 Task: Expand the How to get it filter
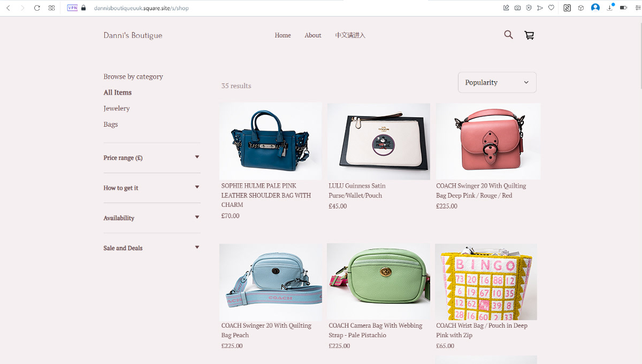coord(152,188)
